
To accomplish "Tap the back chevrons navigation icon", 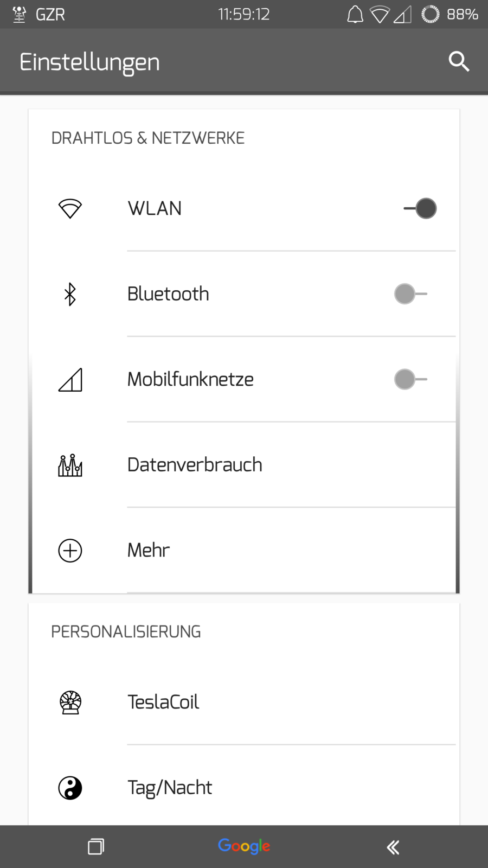I will tap(393, 847).
